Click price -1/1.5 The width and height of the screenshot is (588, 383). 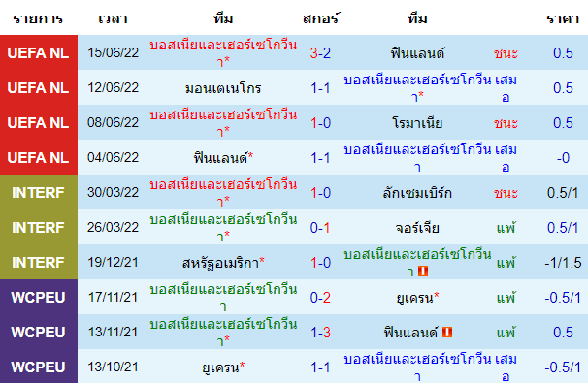point(563,263)
